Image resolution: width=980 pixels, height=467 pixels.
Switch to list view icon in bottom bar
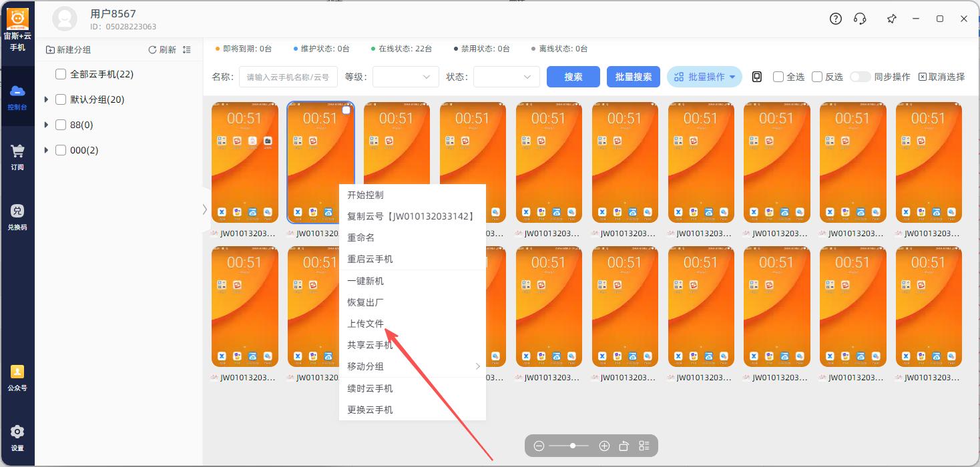point(644,446)
